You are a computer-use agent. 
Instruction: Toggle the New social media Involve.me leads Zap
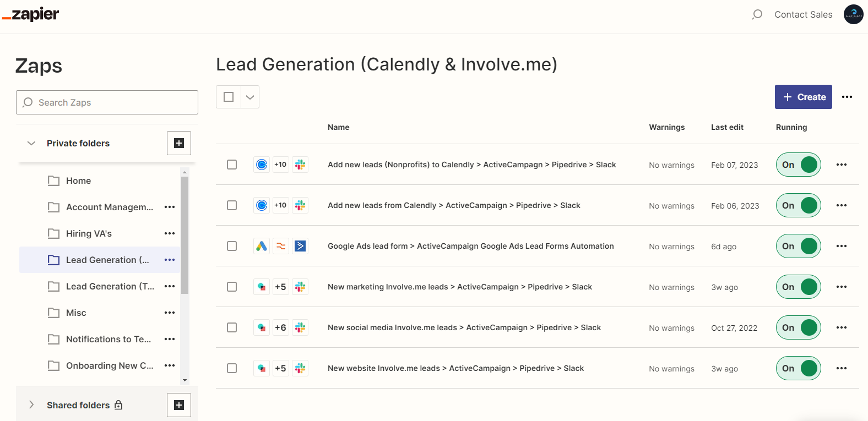coord(799,327)
